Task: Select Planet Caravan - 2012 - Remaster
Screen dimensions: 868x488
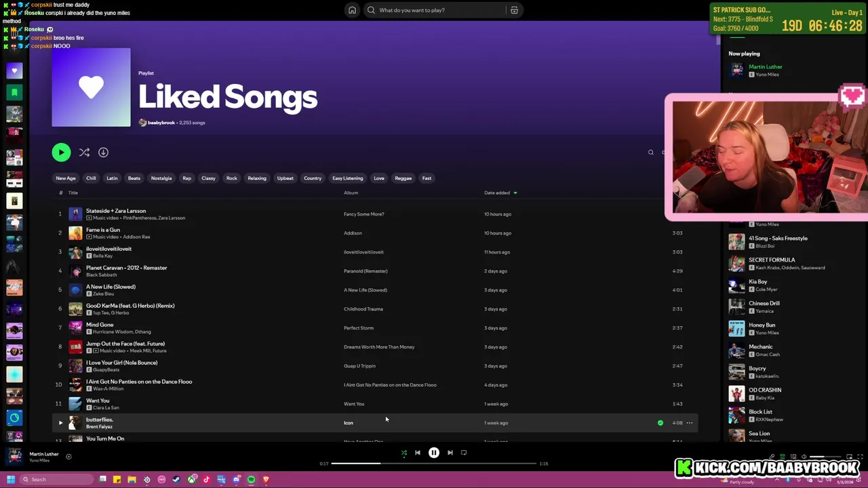Action: (x=127, y=268)
